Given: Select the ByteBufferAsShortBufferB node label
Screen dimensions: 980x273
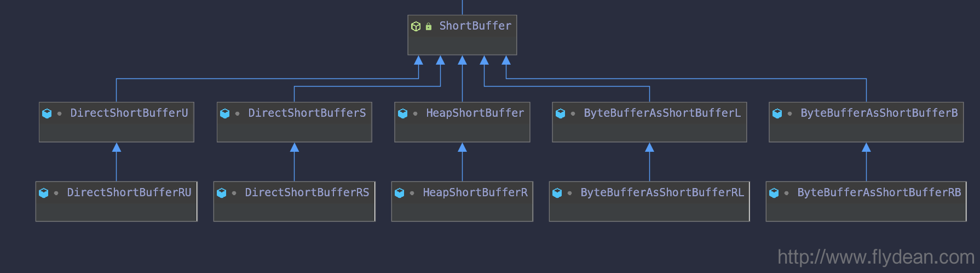Looking at the screenshot, I should pos(879,113).
